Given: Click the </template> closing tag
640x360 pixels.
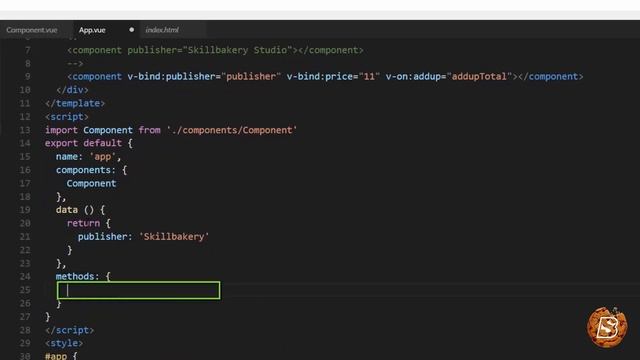Looking at the screenshot, I should (75, 103).
